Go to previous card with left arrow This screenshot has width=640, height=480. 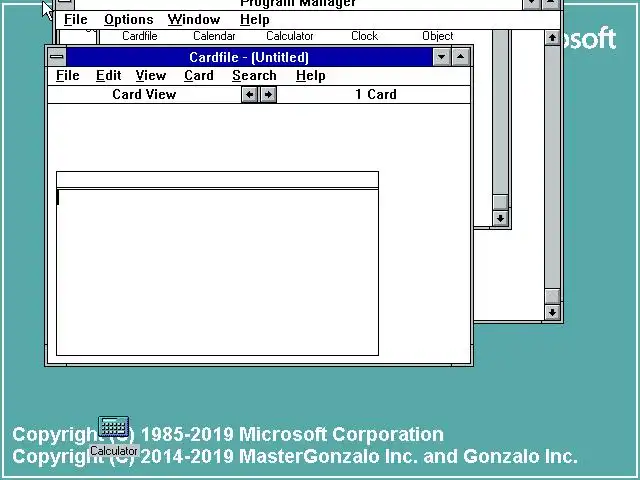249,95
